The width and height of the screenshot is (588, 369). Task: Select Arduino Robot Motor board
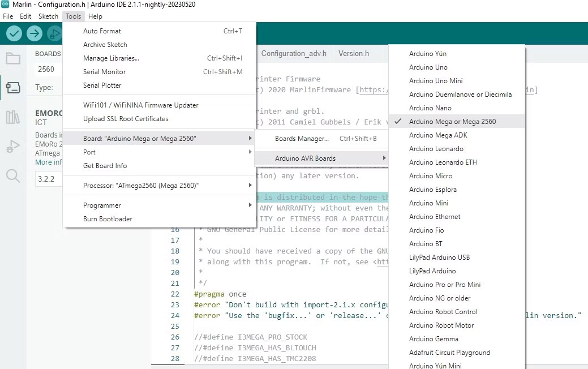(457, 325)
